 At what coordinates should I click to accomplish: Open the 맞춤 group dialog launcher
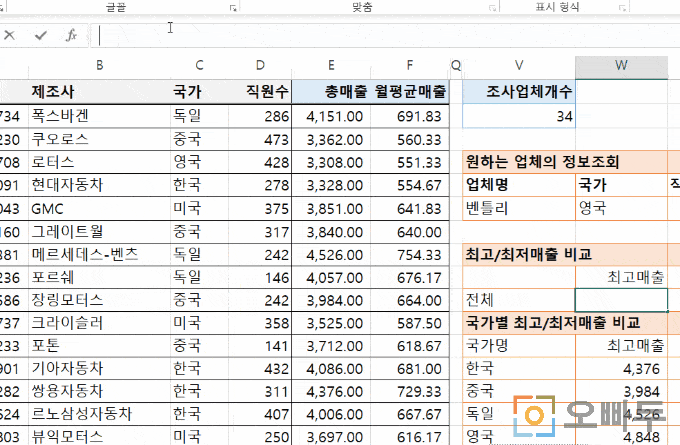pos(492,8)
